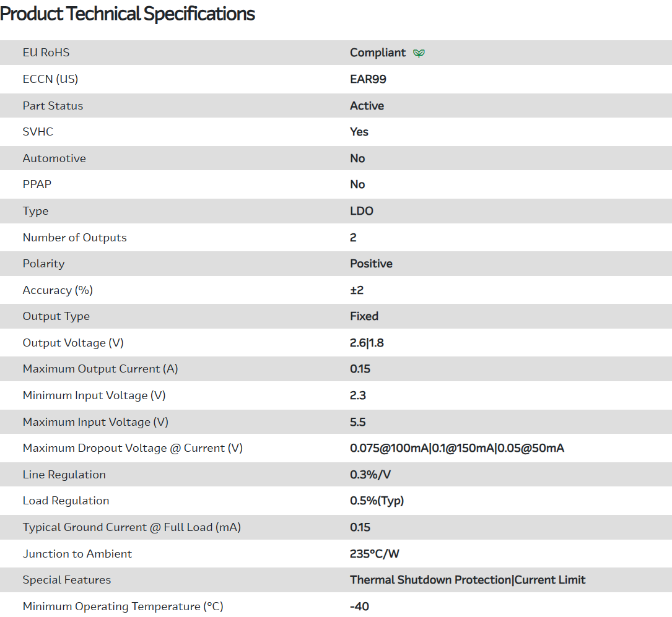Click the Positive polarity value
The image size is (672, 617).
pos(371,264)
